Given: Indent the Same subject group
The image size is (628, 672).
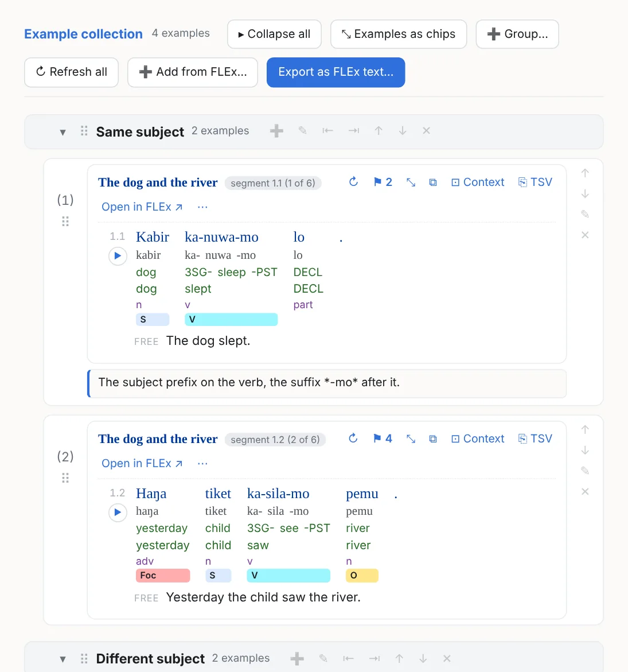Looking at the screenshot, I should pos(354,131).
